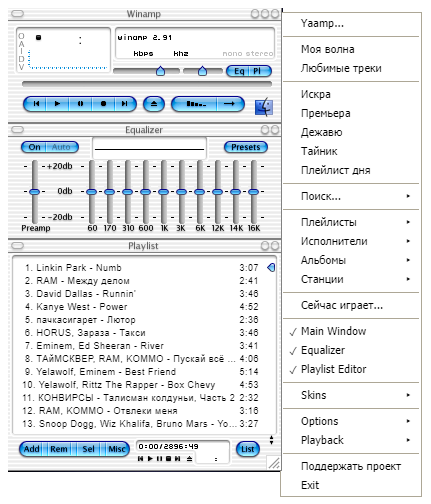Expand the Playback submenu
Image resolution: width=431 pixels, height=504 pixels.
click(351, 440)
